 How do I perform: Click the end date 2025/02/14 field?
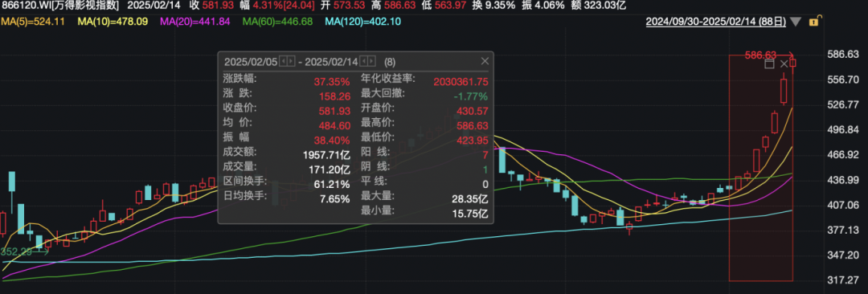(x=332, y=61)
